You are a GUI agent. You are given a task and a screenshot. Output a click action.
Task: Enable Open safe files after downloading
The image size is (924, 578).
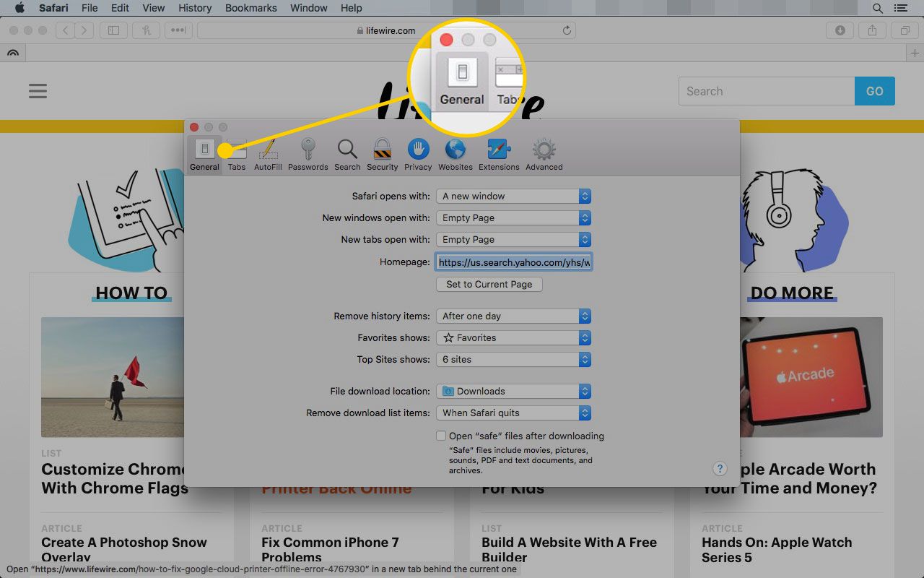[x=441, y=436]
